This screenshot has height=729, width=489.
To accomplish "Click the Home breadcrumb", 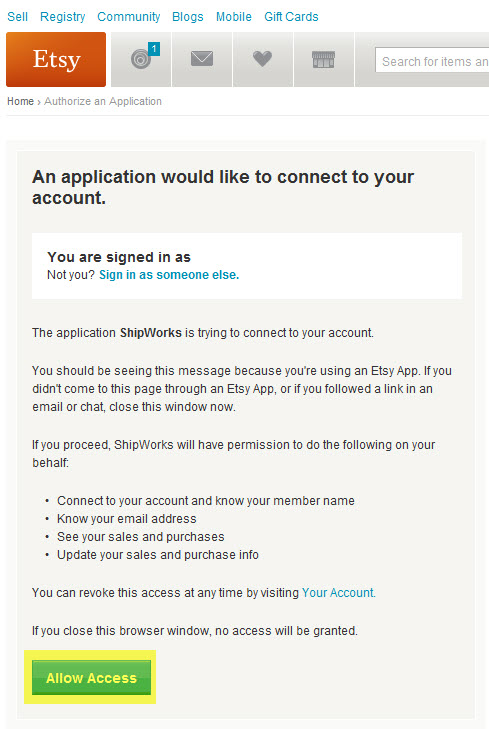I will (x=20, y=101).
